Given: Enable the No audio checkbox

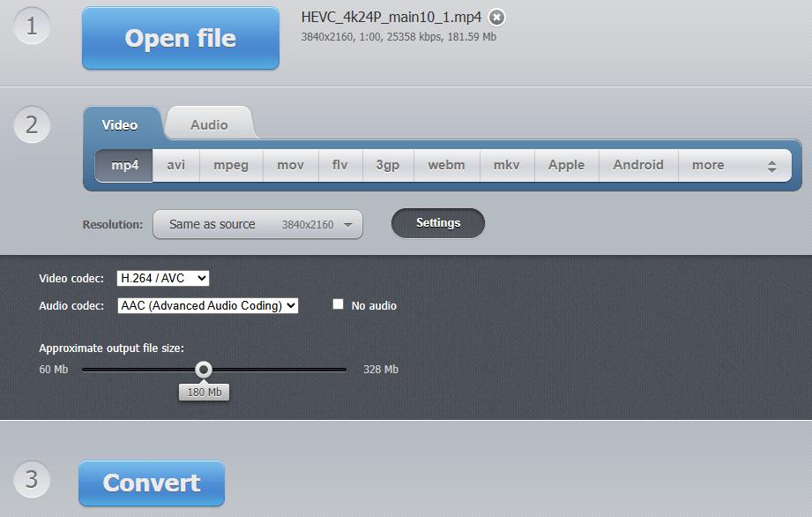Looking at the screenshot, I should [x=338, y=304].
